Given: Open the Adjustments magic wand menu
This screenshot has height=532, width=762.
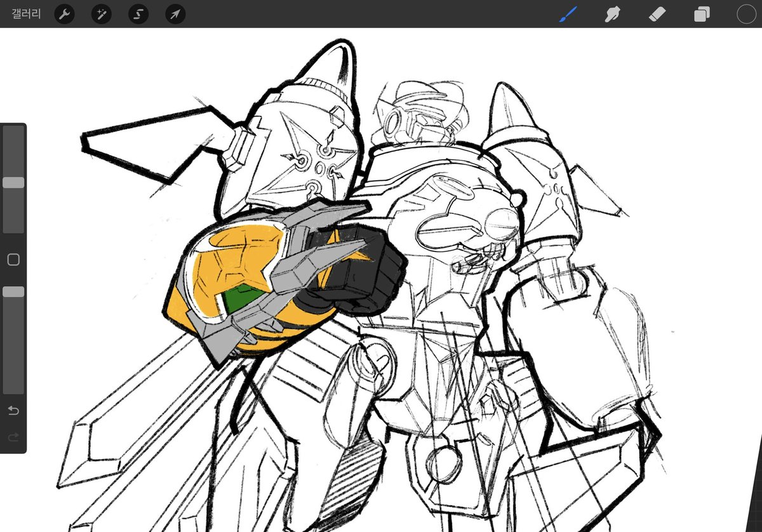Looking at the screenshot, I should [x=101, y=14].
